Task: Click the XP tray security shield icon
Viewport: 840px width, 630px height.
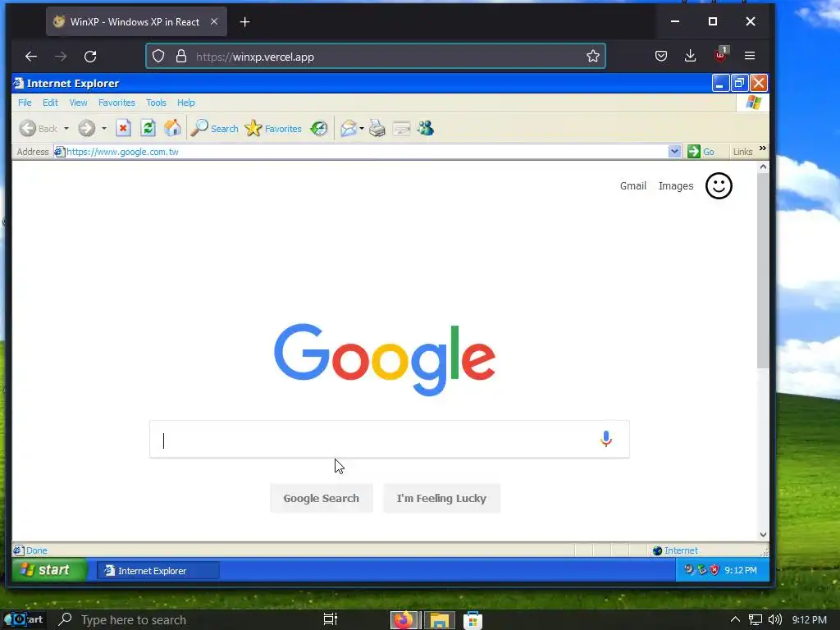Action: coord(714,570)
